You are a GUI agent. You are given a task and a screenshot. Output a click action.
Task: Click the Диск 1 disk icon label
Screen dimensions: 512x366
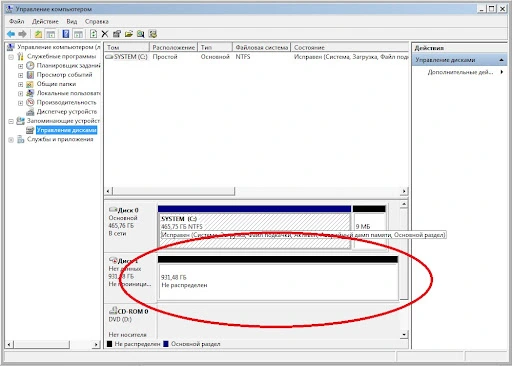pos(123,261)
